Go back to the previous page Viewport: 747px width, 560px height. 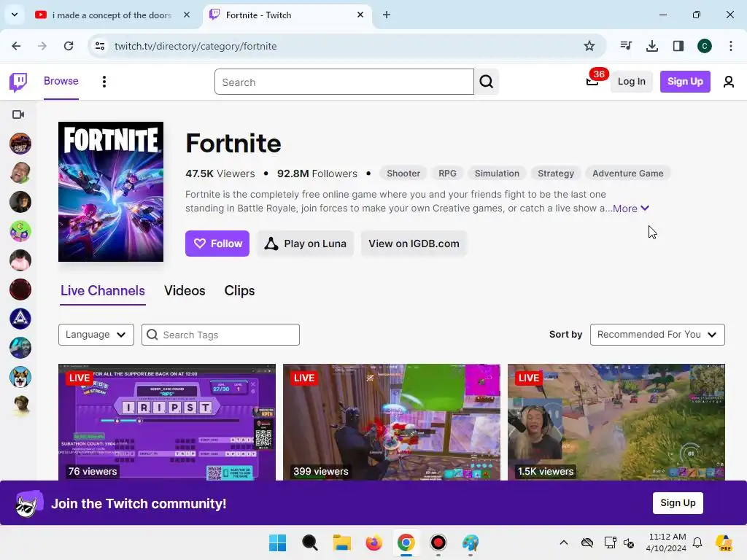[16, 46]
